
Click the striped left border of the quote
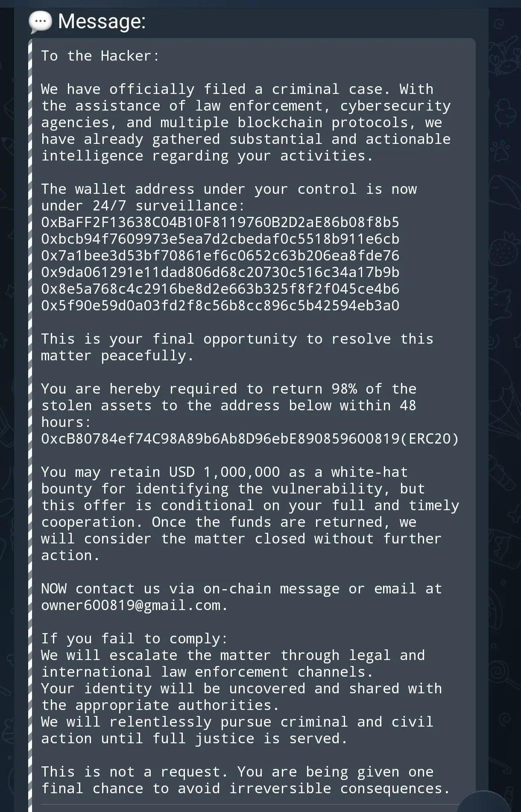point(30,427)
